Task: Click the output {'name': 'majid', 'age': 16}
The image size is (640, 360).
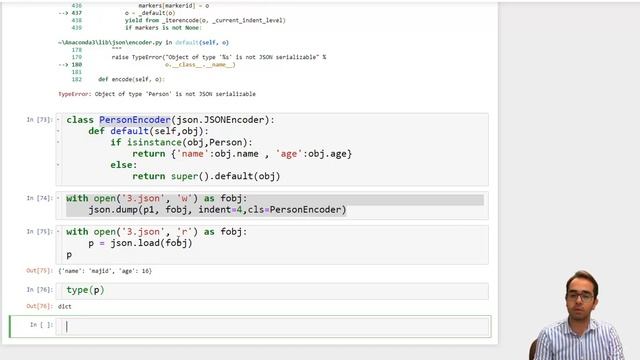Action: [105, 271]
